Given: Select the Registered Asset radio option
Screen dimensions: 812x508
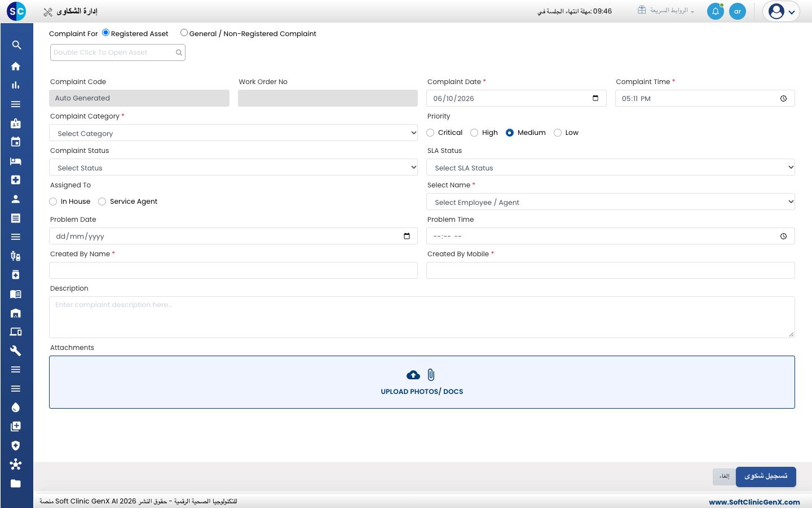Looking at the screenshot, I should point(106,33).
